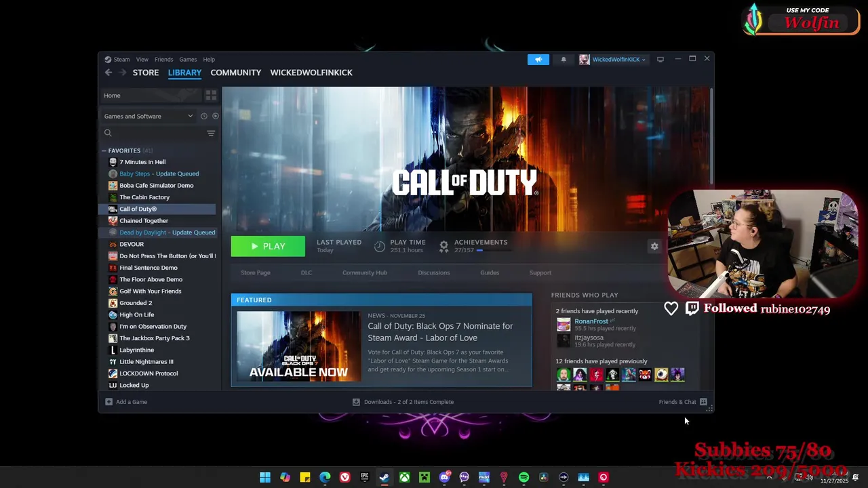This screenshot has width=868, height=488.
Task: Click the green PLAY button
Action: [268, 247]
